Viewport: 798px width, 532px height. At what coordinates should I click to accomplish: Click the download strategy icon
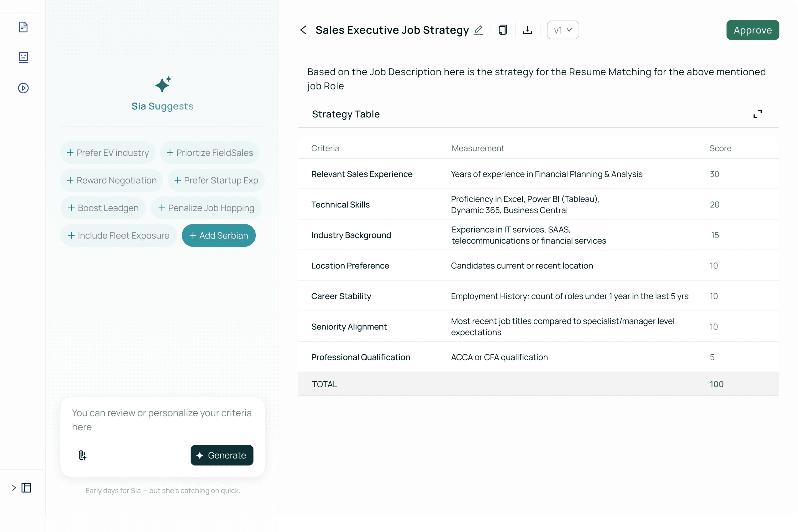[x=528, y=30]
